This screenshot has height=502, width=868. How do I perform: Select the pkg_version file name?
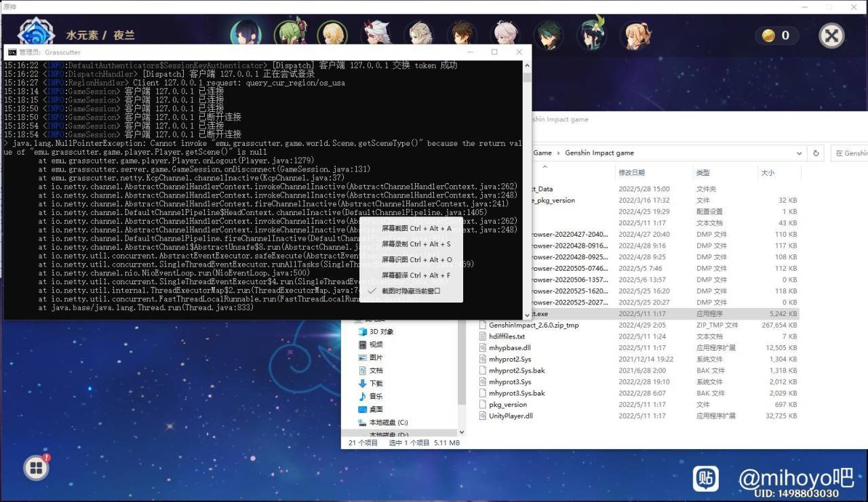(x=508, y=404)
